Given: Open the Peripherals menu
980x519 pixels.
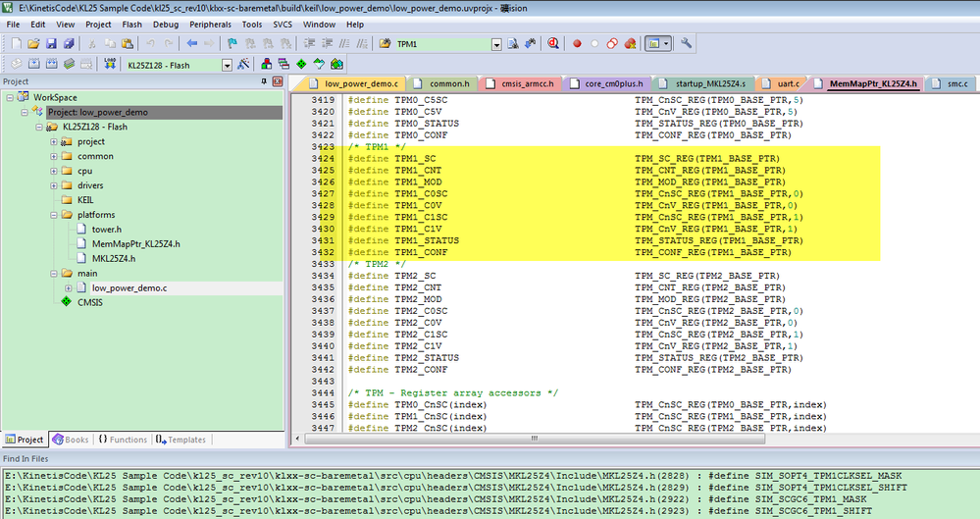Looking at the screenshot, I should click(210, 25).
